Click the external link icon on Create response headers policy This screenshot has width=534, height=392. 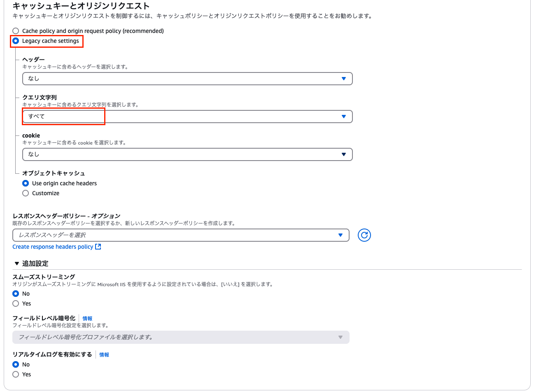(x=97, y=246)
